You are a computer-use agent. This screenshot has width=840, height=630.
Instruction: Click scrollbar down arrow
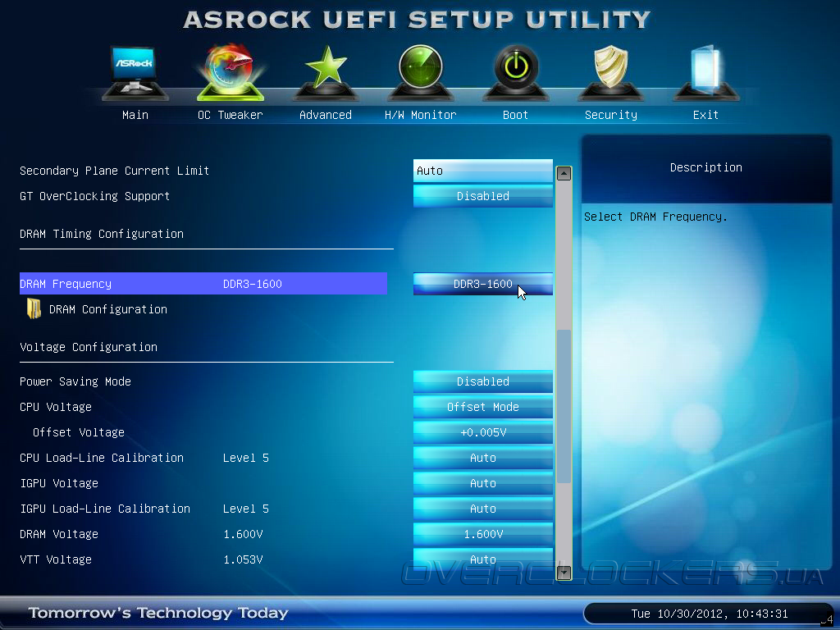[564, 573]
